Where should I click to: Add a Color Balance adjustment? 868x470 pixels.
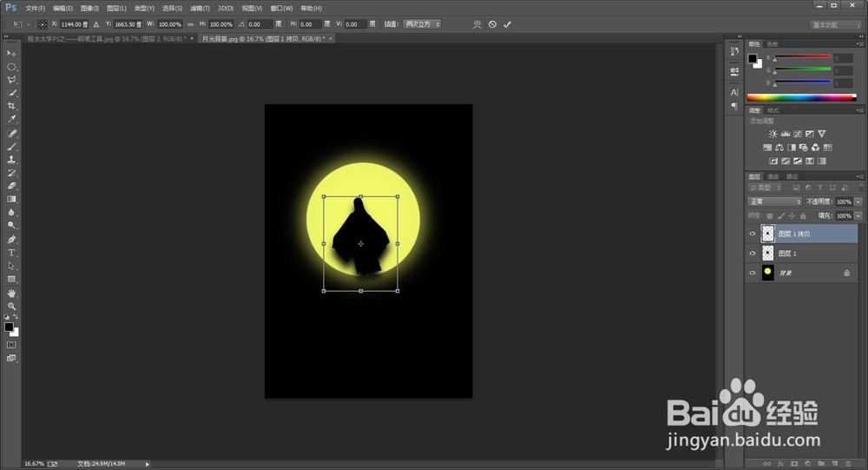point(779,148)
